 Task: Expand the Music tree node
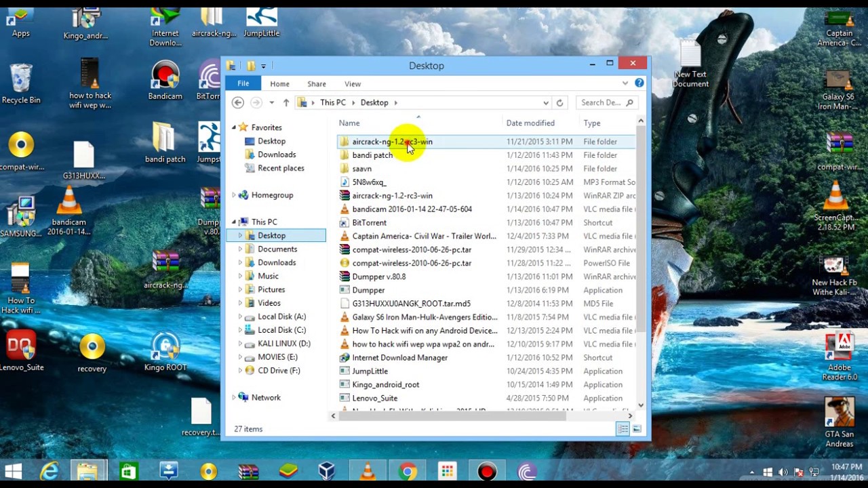coord(240,276)
